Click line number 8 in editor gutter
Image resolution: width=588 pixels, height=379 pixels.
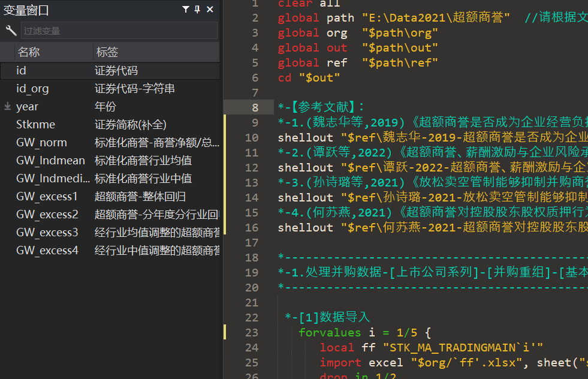[x=255, y=108]
